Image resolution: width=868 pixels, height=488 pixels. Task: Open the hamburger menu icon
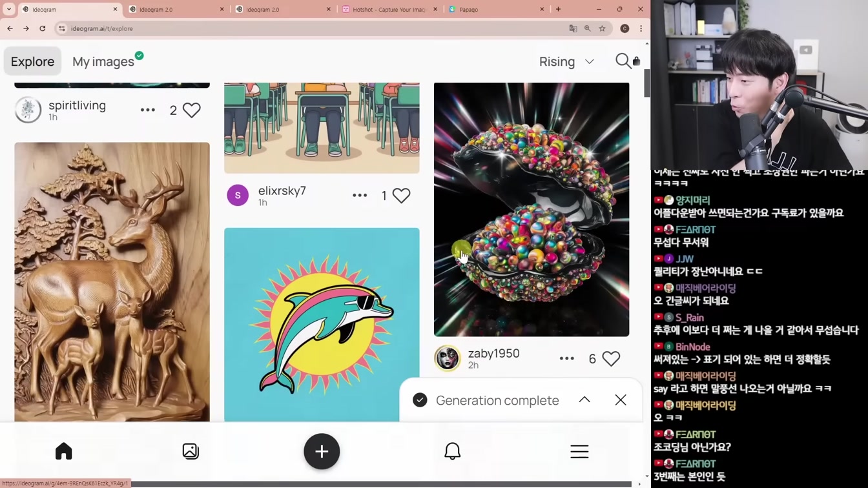(x=579, y=451)
